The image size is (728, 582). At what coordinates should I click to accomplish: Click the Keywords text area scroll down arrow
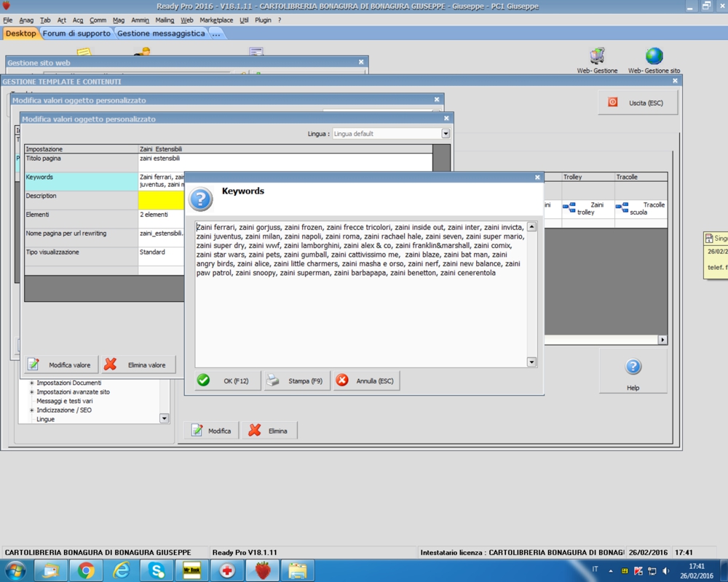532,362
